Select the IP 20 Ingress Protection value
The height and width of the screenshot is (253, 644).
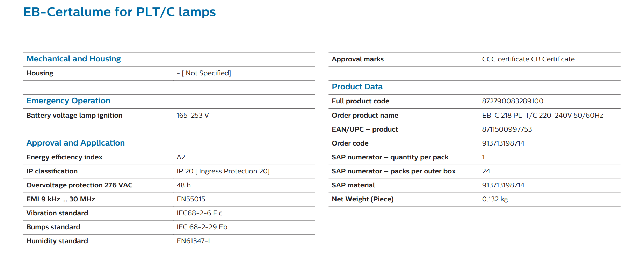(223, 171)
